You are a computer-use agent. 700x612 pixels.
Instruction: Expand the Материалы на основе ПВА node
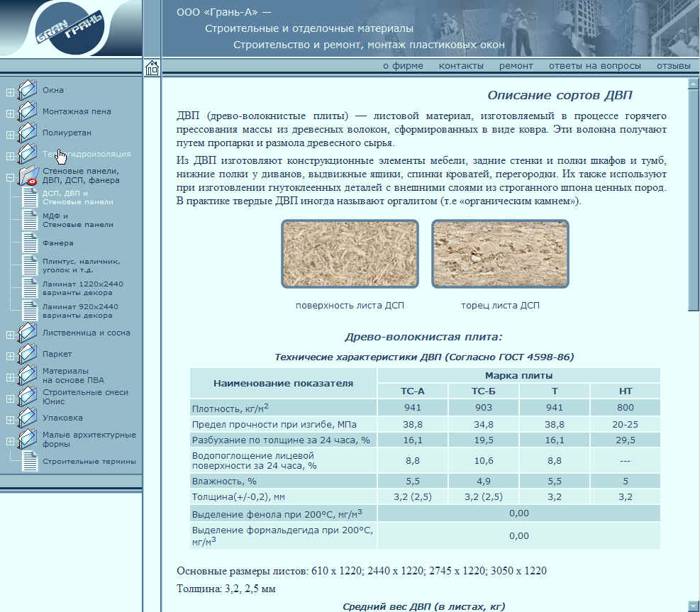(10, 377)
